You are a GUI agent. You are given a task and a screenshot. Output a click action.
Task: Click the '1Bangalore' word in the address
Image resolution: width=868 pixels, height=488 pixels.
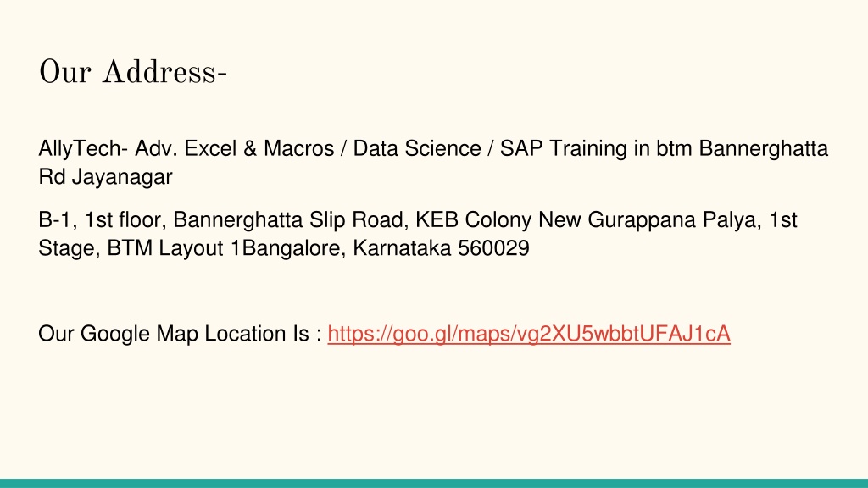point(288,248)
